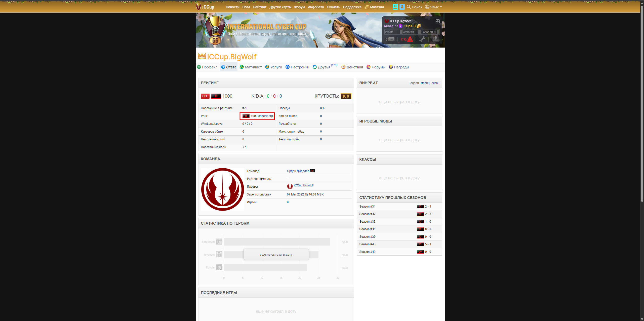Open the Орден Джедаев team link
The width and height of the screenshot is (644, 321).
[x=298, y=171]
